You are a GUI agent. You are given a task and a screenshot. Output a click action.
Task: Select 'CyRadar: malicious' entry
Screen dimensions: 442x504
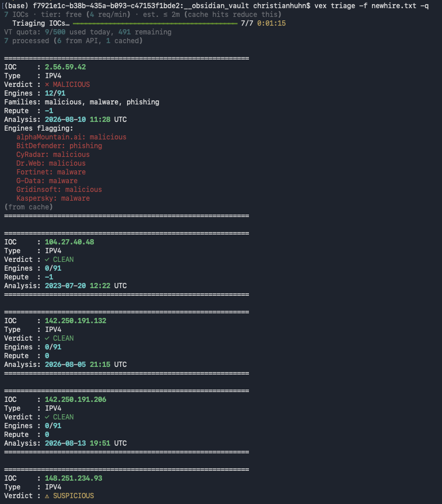(53, 155)
